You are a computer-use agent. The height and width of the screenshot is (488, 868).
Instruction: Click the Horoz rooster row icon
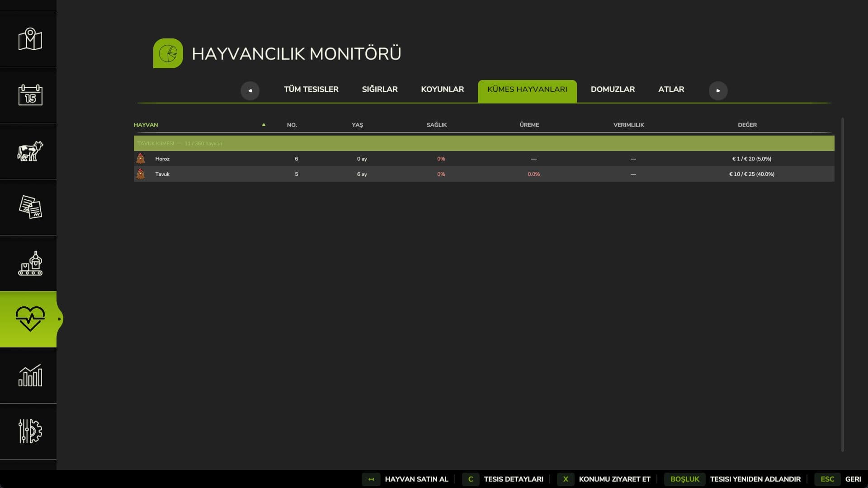pos(141,159)
